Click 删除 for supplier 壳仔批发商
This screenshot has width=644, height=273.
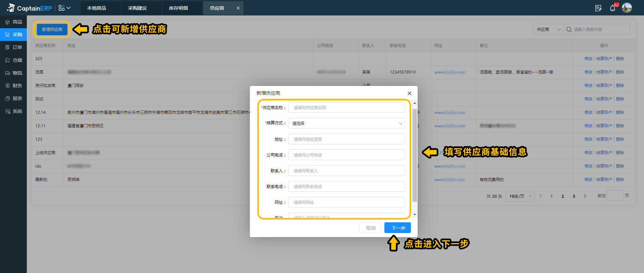point(620,86)
